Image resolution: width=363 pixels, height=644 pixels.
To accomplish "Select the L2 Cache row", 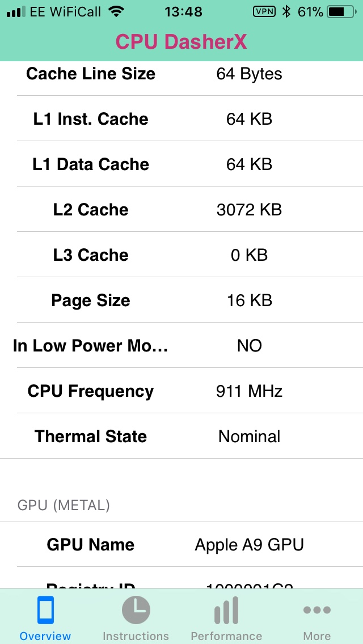I will pos(181,209).
